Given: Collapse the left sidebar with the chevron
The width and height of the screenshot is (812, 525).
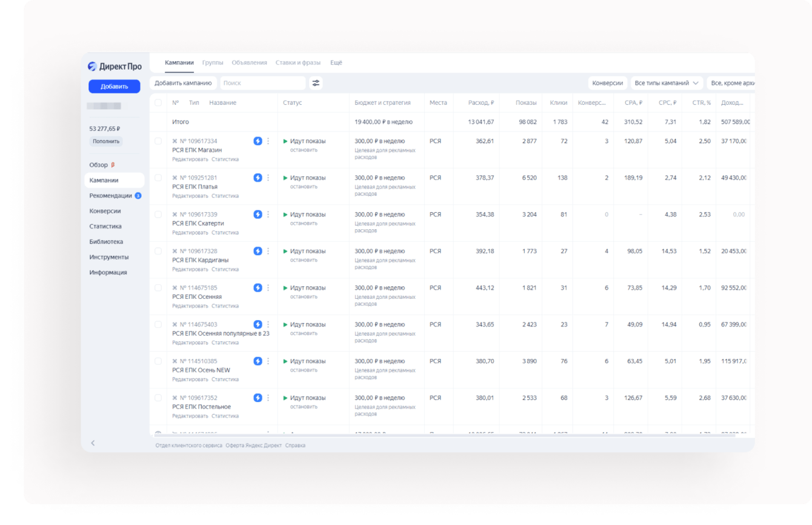Looking at the screenshot, I should [93, 443].
